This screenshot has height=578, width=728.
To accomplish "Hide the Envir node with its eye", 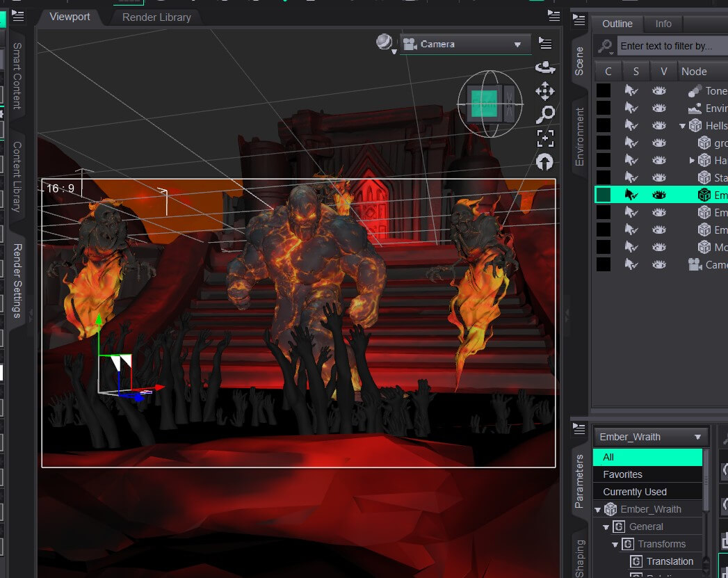I will (659, 109).
